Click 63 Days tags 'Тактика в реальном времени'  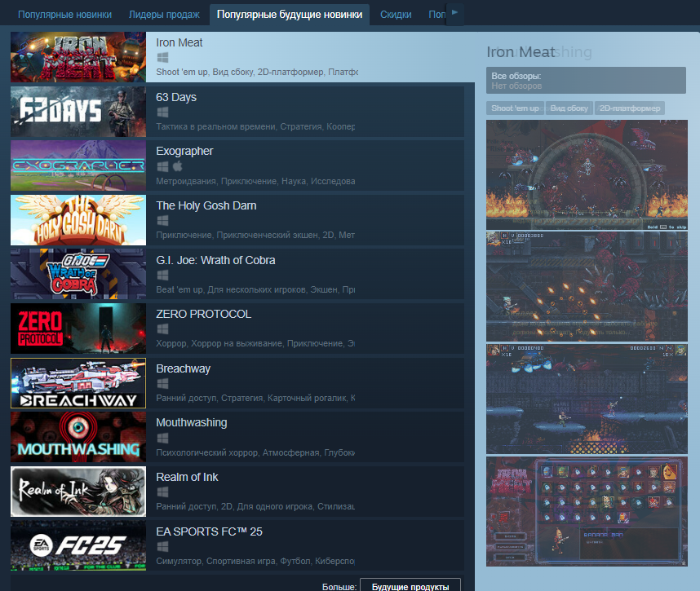pyautogui.click(x=215, y=126)
